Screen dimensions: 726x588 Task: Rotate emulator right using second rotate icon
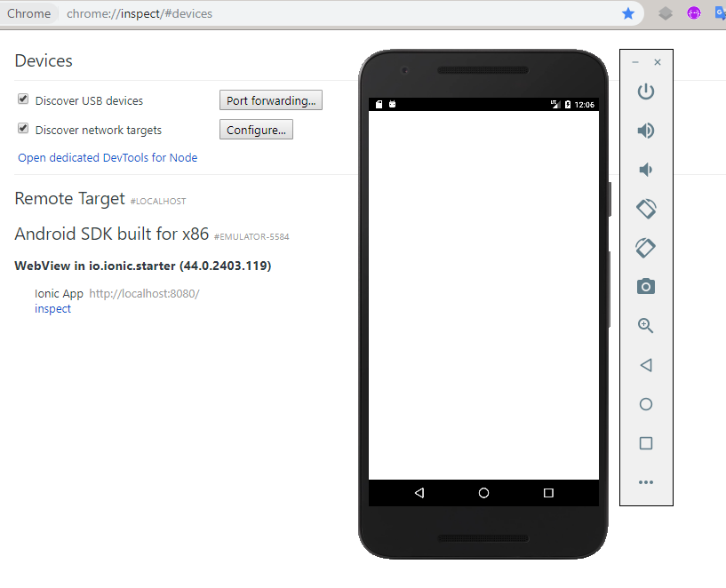645,248
